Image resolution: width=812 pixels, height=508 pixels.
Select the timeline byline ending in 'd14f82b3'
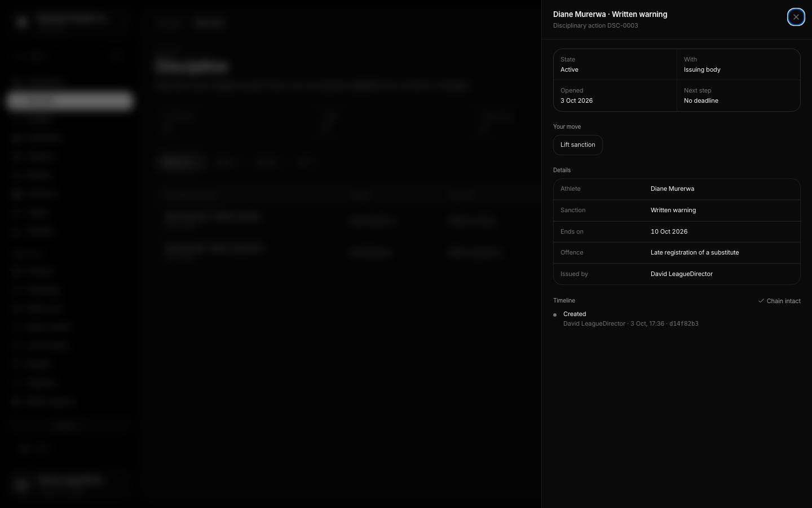click(631, 324)
